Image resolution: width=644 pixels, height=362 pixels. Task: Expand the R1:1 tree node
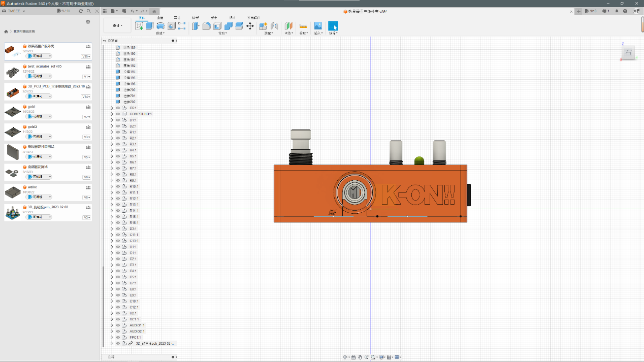(112, 132)
